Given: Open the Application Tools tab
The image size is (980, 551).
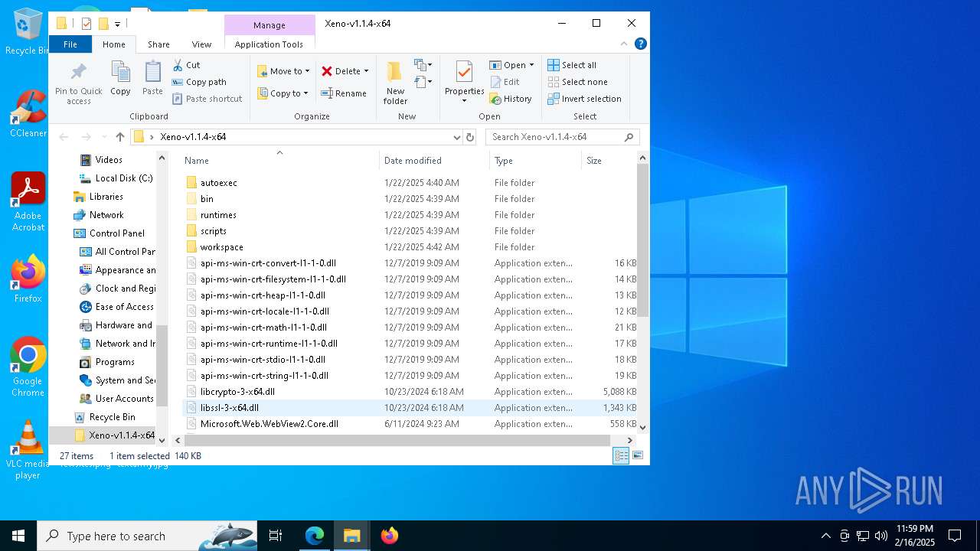Looking at the screenshot, I should pyautogui.click(x=269, y=44).
